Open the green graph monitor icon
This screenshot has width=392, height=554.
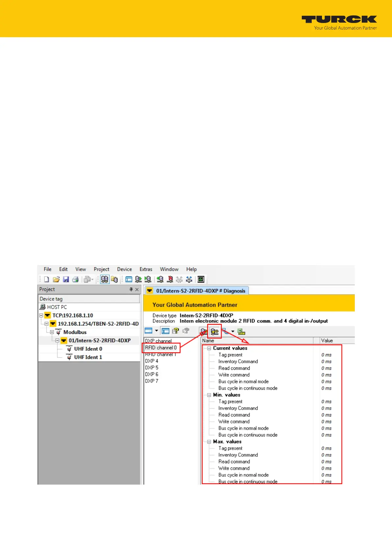(x=201, y=279)
